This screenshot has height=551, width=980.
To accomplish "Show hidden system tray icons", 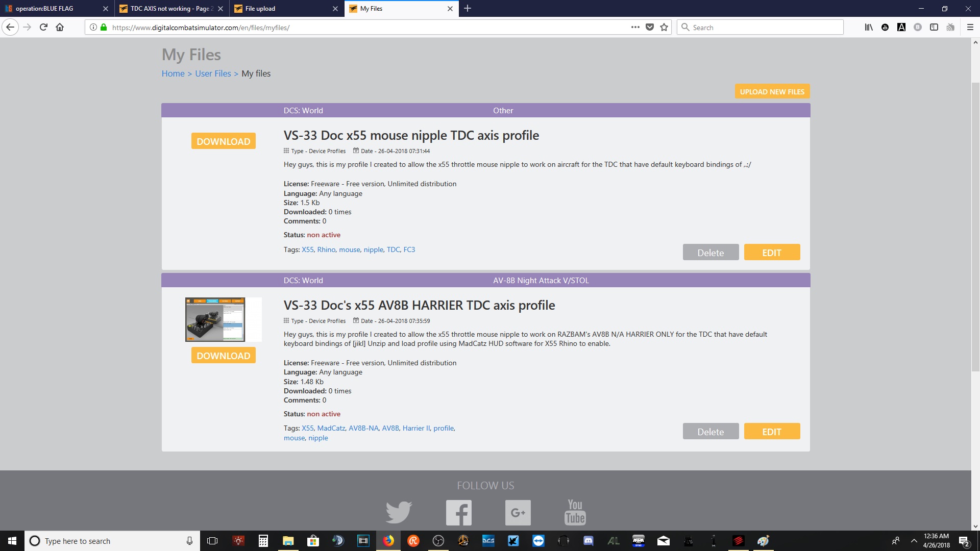I will tap(914, 541).
